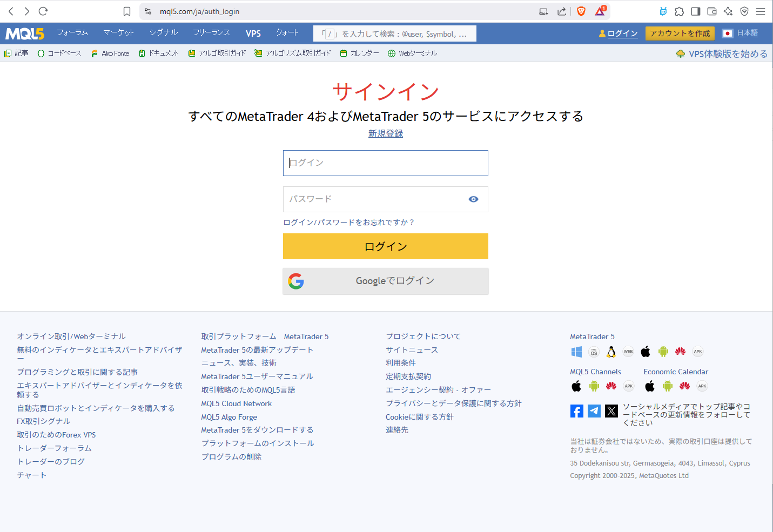The width and height of the screenshot is (773, 532).
Task: Click the MetaTrader 5 Apple iOS icon
Action: click(x=646, y=352)
